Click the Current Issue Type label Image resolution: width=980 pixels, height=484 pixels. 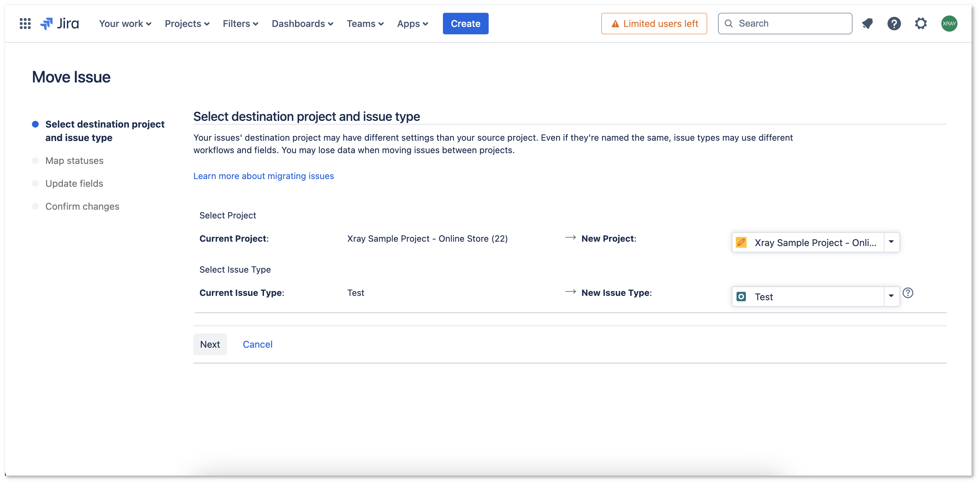[x=241, y=293]
